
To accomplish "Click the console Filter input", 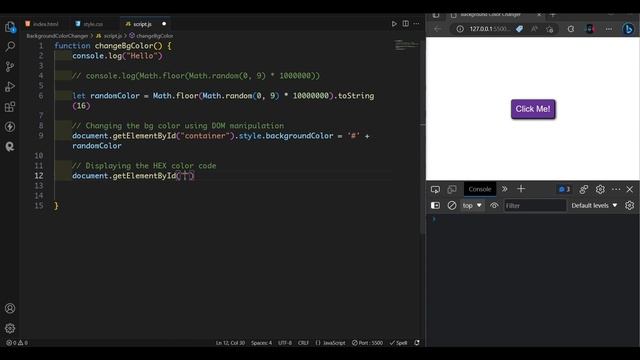I will pyautogui.click(x=535, y=205).
